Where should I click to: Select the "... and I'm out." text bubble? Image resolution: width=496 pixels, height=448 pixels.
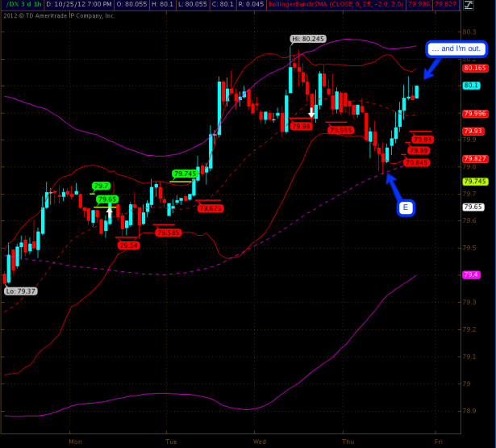(456, 48)
